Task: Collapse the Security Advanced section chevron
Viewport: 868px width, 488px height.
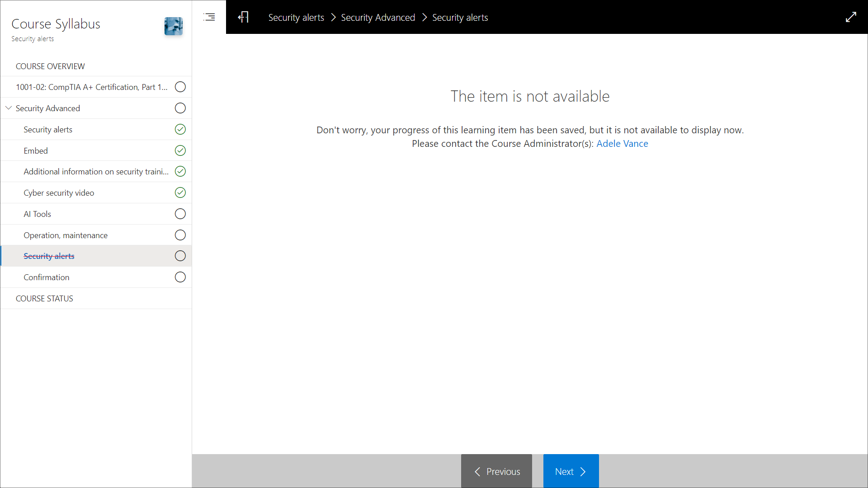Action: [9, 108]
